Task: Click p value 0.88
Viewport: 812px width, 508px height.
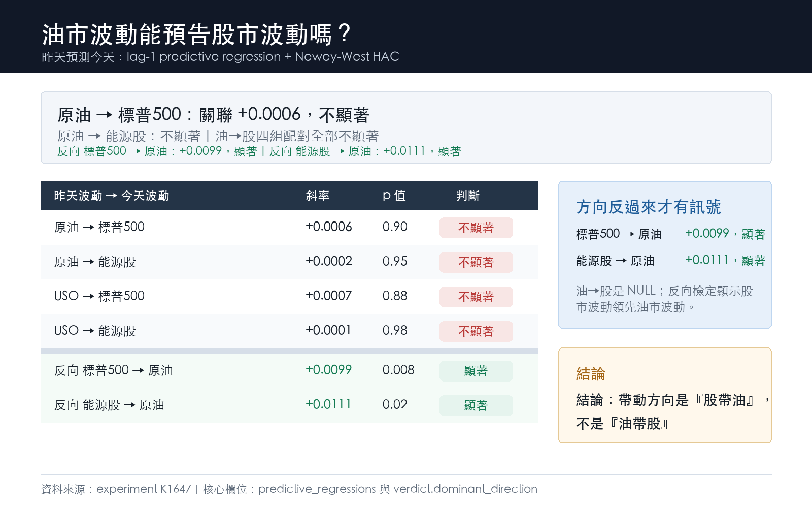Action: tap(395, 296)
